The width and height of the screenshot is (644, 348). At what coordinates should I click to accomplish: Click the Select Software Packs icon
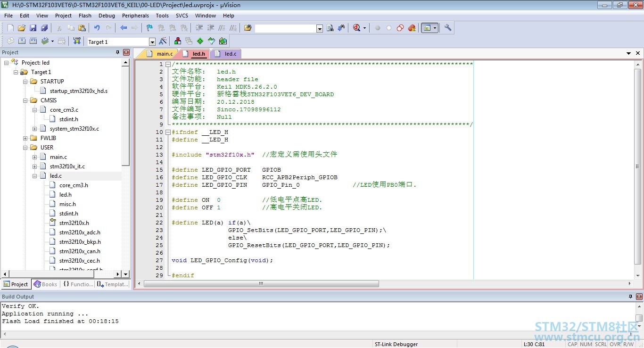(211, 41)
